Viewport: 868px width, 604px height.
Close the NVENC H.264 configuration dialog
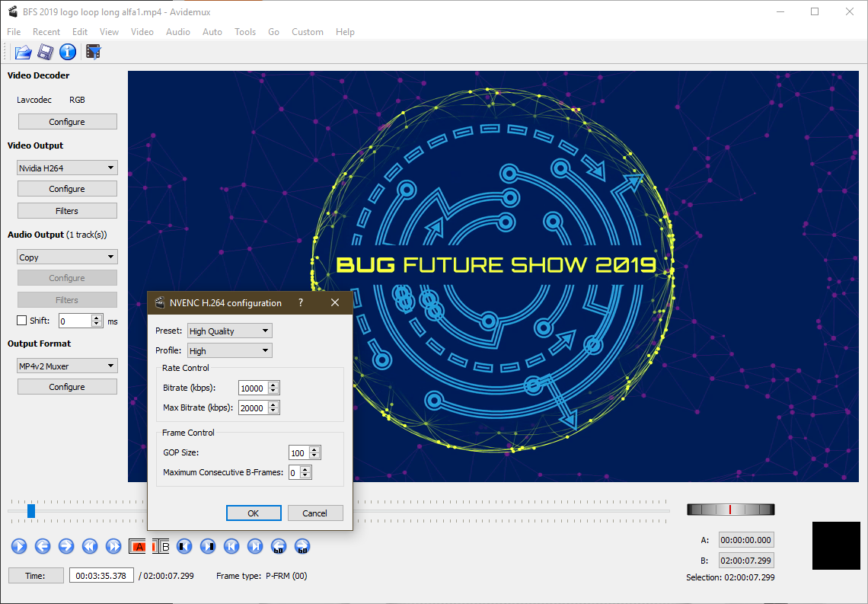tap(335, 302)
